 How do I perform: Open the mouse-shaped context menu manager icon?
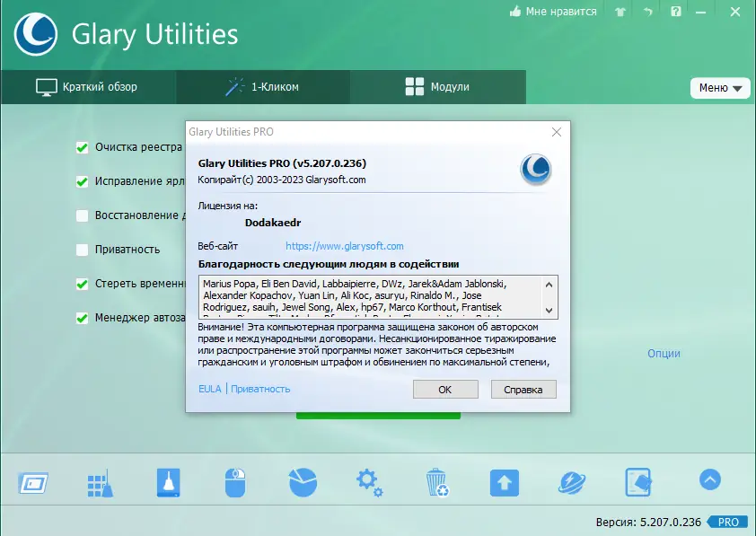235,482
